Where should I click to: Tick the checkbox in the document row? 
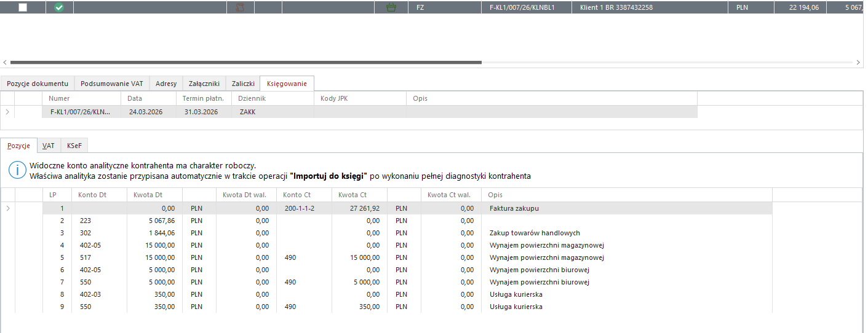point(23,7)
